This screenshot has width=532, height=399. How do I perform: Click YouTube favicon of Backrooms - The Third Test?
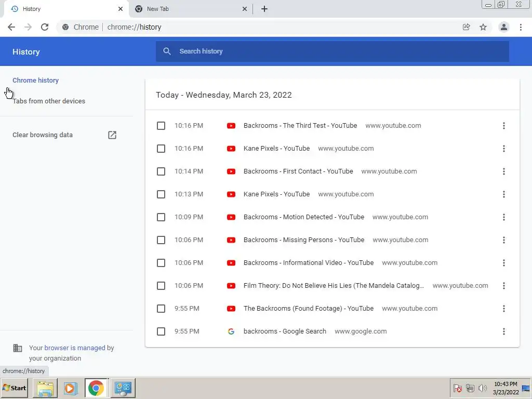(x=231, y=126)
